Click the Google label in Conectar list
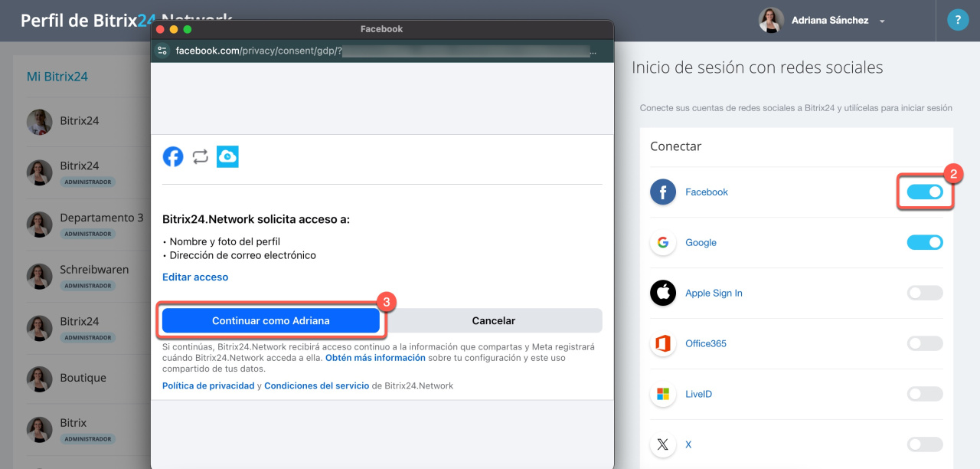 coord(701,242)
